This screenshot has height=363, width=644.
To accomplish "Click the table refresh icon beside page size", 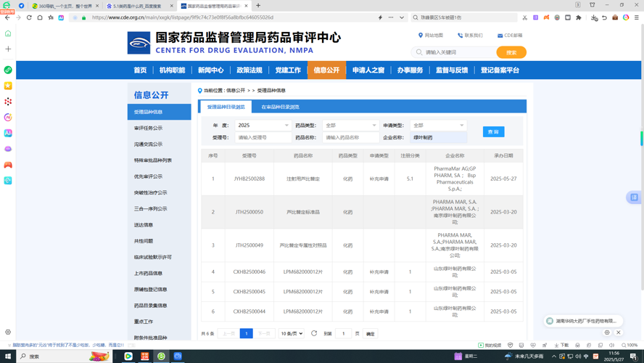I will [314, 333].
